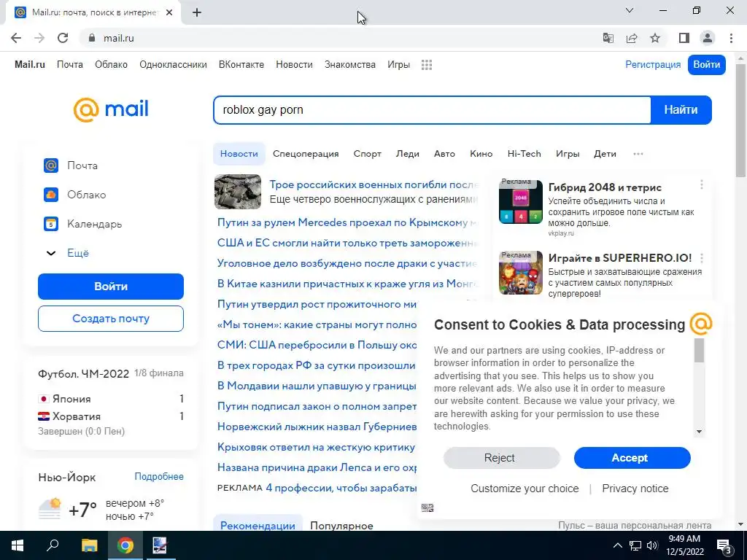The width and height of the screenshot is (747, 560).
Task: Open news about Путин за рулем Mercedes
Action: click(x=347, y=222)
